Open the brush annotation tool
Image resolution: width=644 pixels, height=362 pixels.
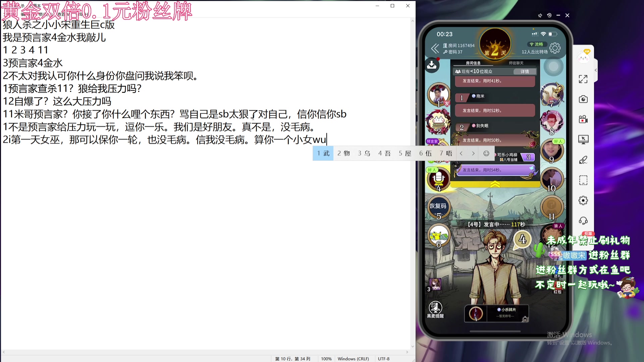click(583, 160)
